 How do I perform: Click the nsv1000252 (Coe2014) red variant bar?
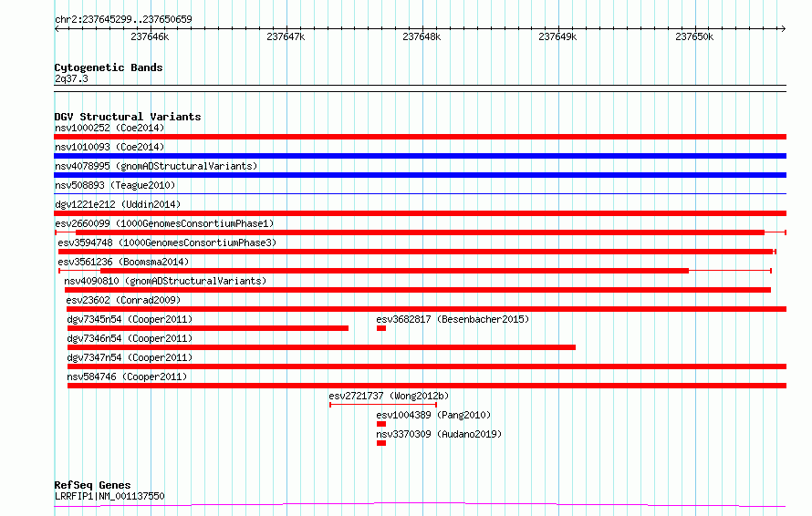pos(420,137)
